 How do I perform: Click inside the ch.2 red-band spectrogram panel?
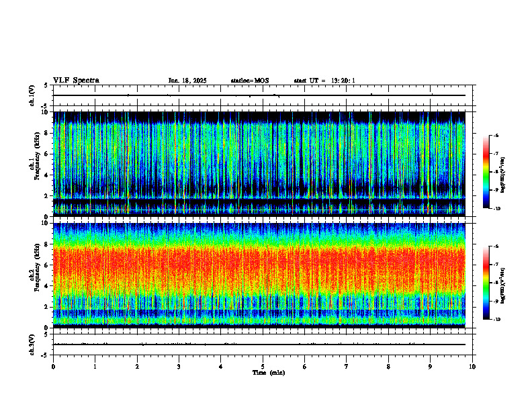tap(259, 275)
